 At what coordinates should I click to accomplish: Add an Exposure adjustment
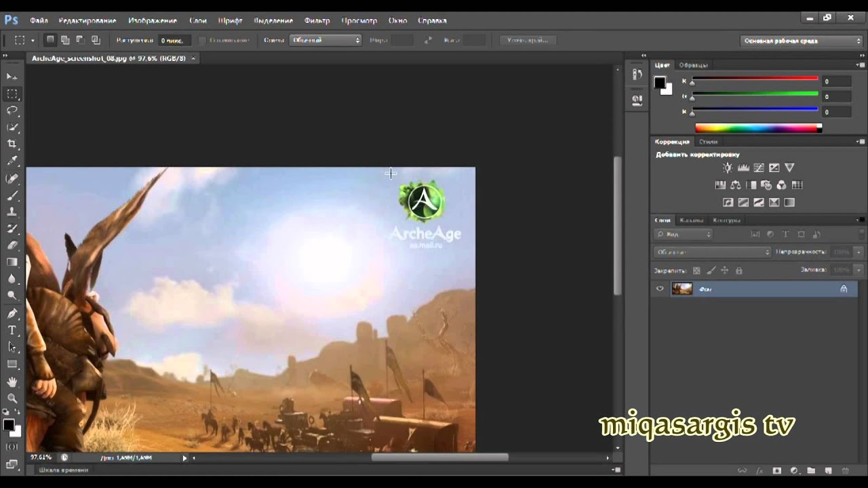(x=774, y=167)
